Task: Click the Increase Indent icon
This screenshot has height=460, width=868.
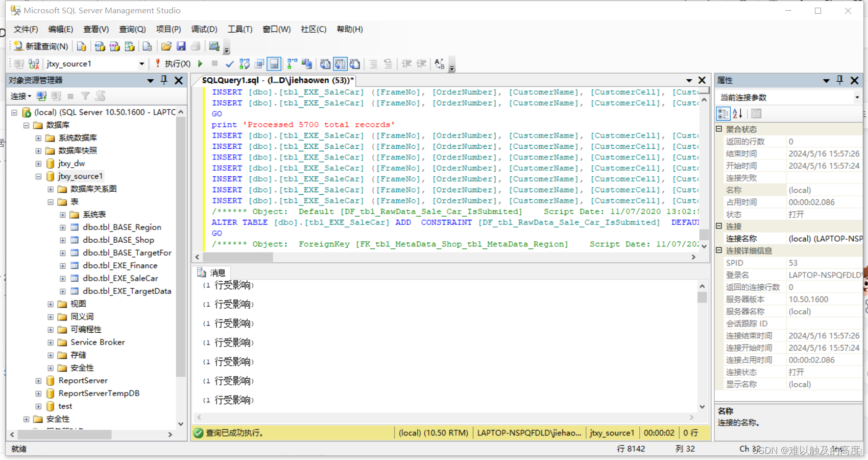Action: tap(421, 64)
